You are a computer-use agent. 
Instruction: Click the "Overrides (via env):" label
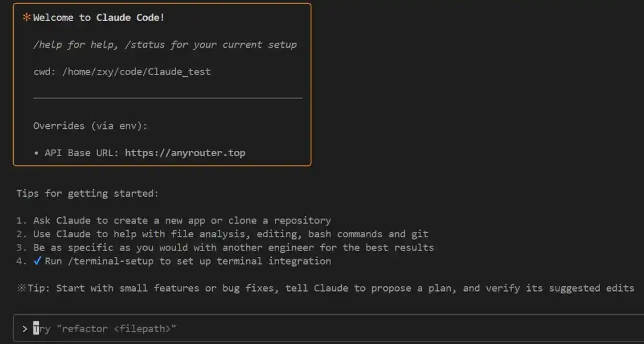click(x=91, y=126)
